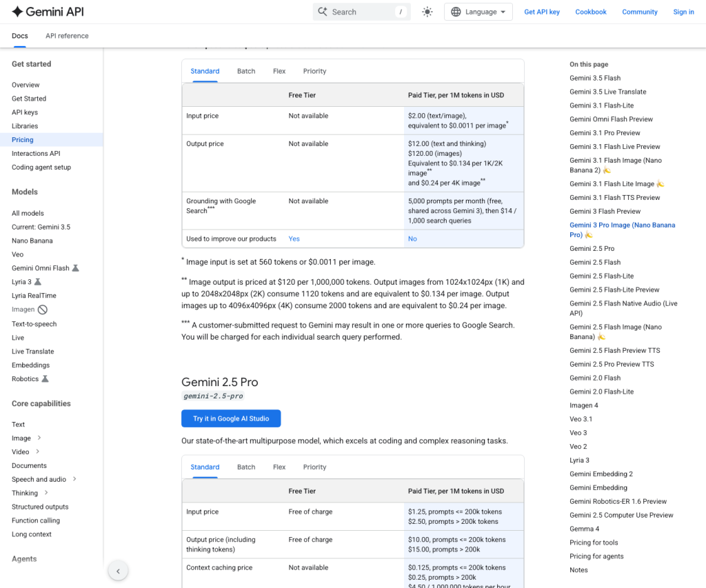This screenshot has height=588, width=706.
Task: Open Function calling in the sidebar
Action: click(36, 520)
